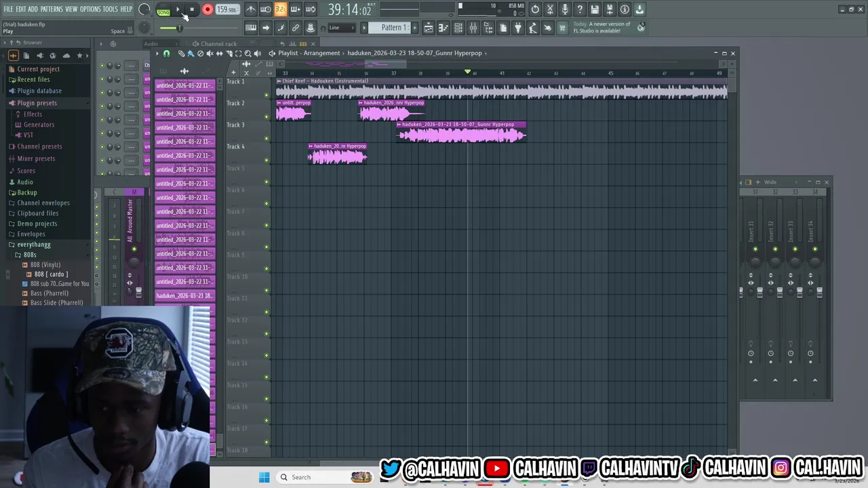Viewport: 868px width, 488px height.
Task: Click the taskbar Search box
Action: 325,477
